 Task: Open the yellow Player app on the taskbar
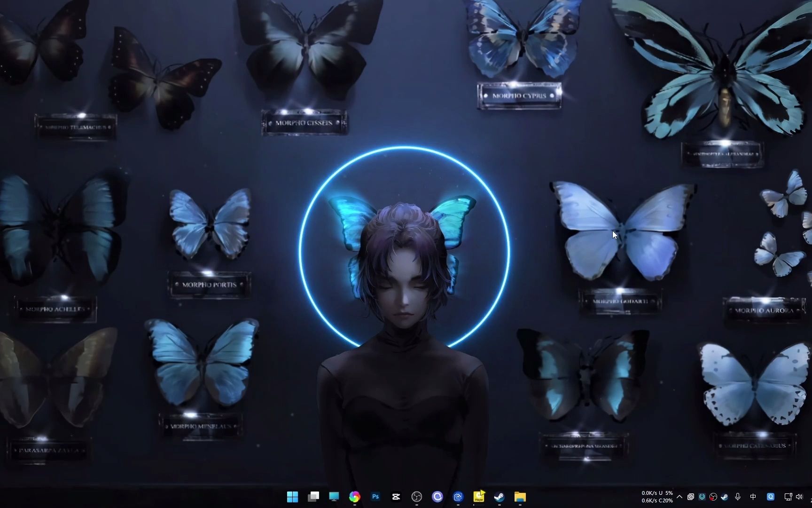479,496
